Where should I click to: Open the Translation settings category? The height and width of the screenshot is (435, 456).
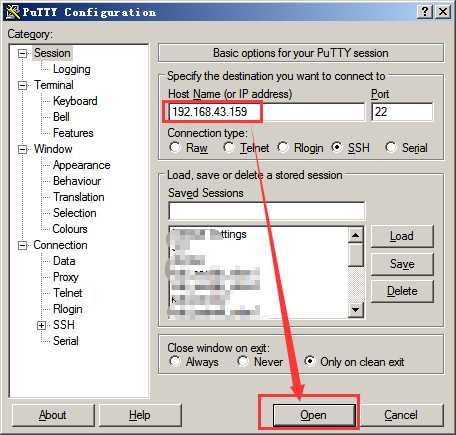tap(79, 197)
